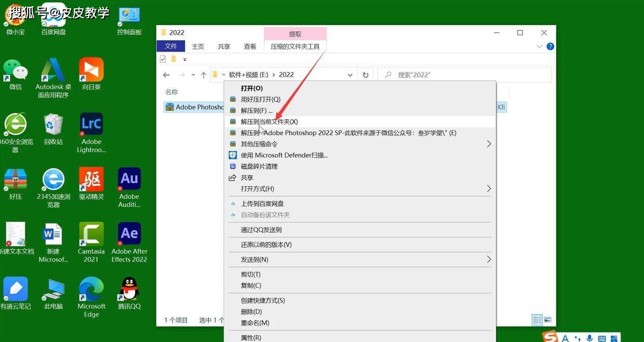Launch the 2345 accelerated browser icon

click(x=53, y=187)
